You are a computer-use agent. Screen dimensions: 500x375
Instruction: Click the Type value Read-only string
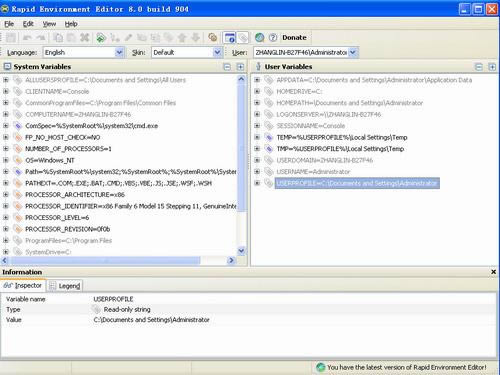pyautogui.click(x=127, y=310)
